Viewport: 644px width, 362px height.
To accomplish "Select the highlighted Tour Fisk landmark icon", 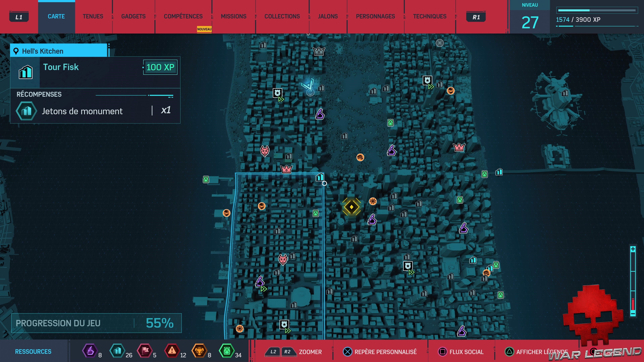I will 320,177.
